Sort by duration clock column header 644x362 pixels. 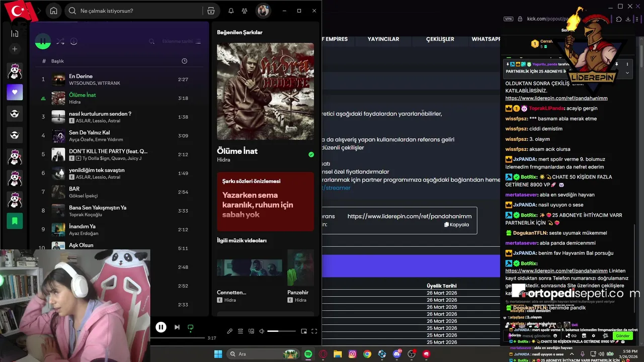(184, 61)
